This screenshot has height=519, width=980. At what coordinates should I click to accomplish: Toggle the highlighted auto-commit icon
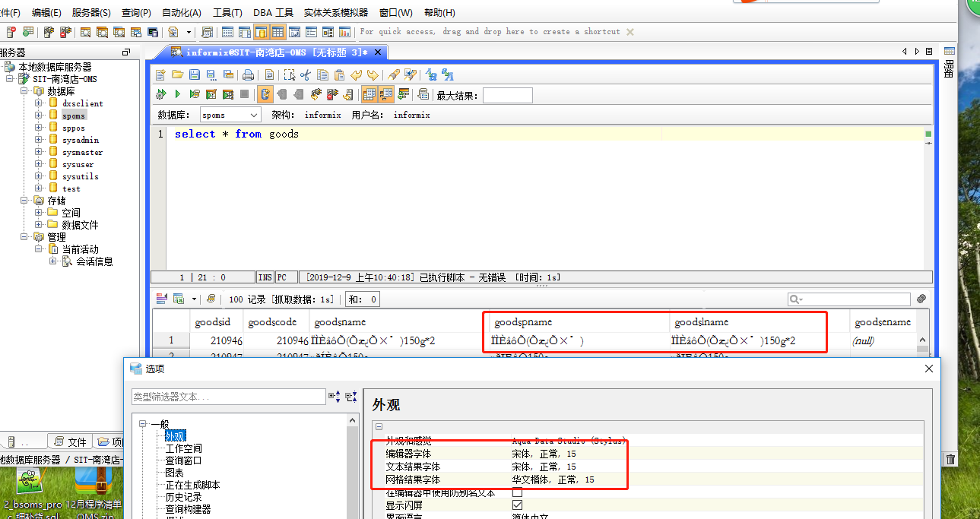(265, 94)
